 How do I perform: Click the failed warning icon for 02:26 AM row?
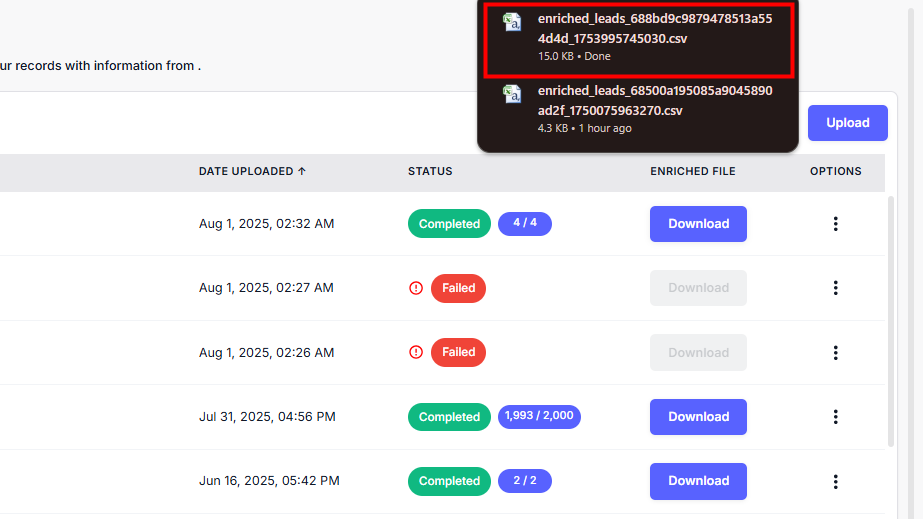416,352
